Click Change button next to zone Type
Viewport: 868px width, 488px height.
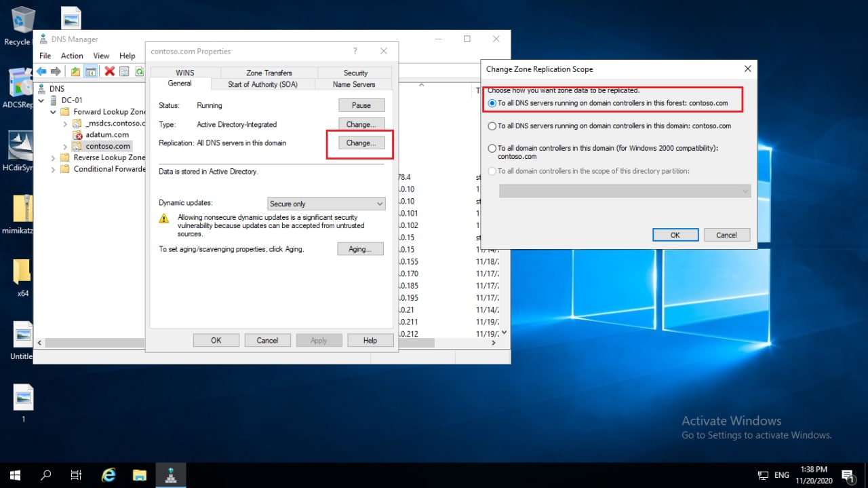[361, 124]
